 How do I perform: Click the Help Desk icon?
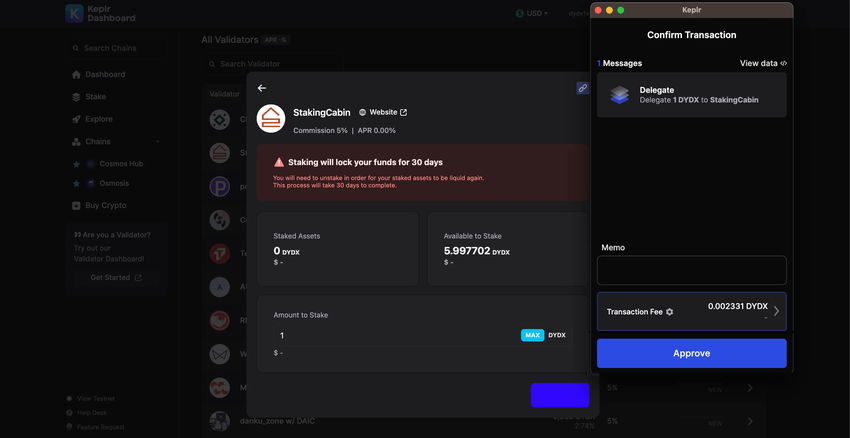click(69, 413)
